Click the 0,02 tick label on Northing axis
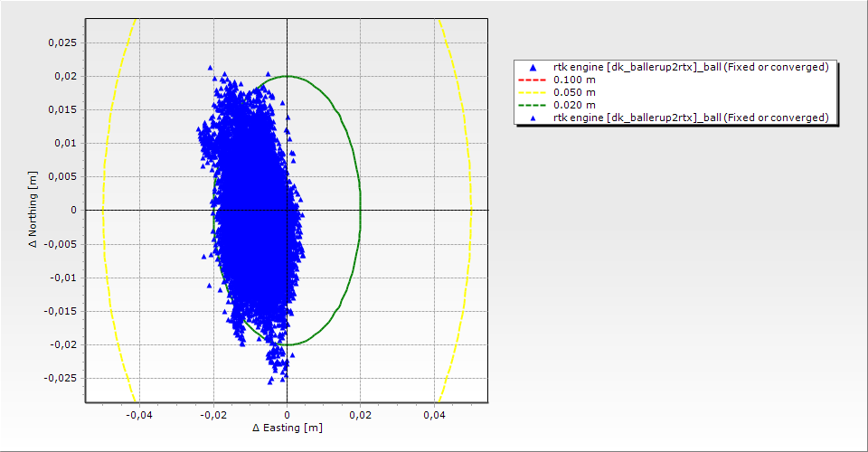The height and width of the screenshot is (452, 868). tap(65, 76)
